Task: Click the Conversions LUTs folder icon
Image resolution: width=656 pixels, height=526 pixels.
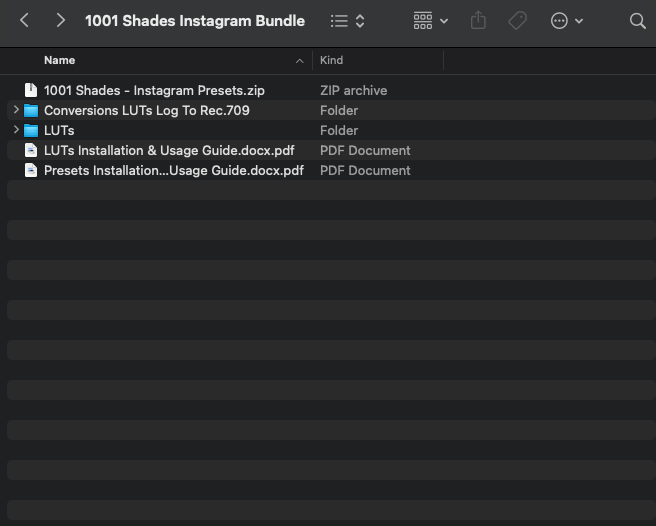Action: 31,110
